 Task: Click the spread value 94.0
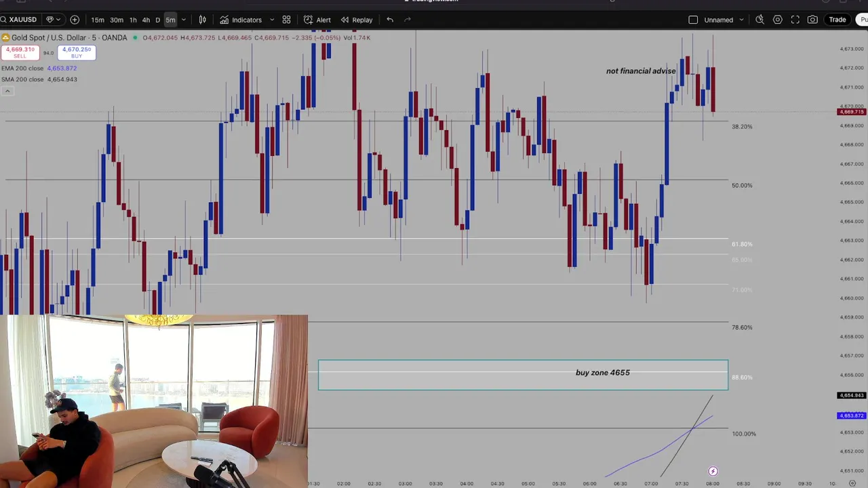(x=49, y=53)
